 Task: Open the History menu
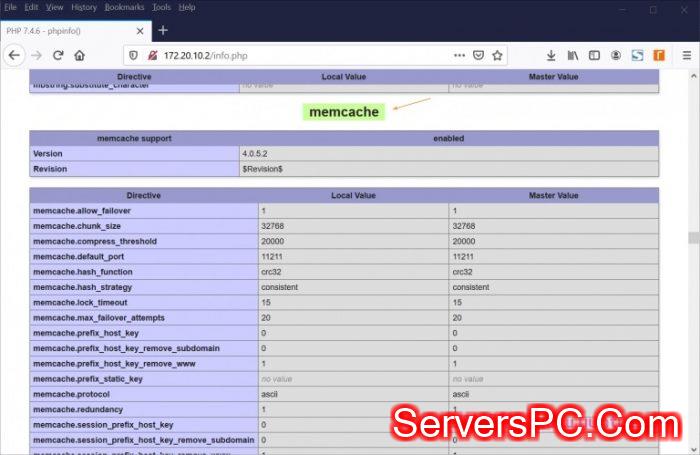(84, 7)
